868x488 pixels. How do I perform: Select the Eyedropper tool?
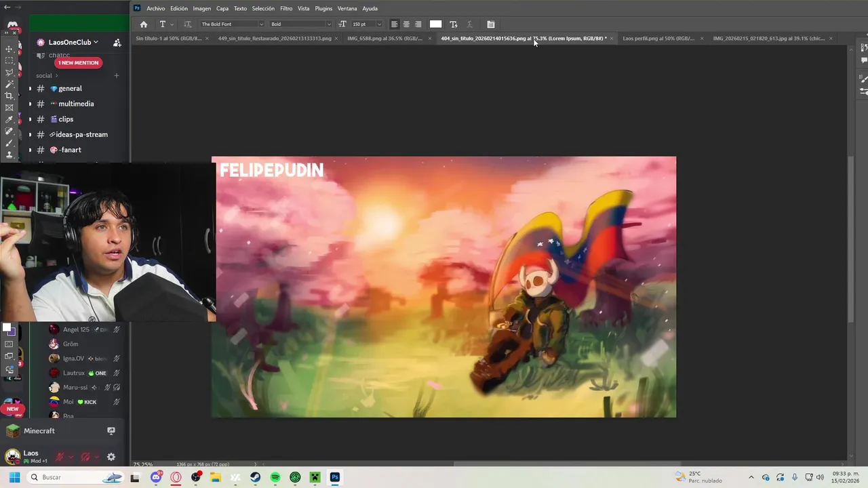coord(9,119)
